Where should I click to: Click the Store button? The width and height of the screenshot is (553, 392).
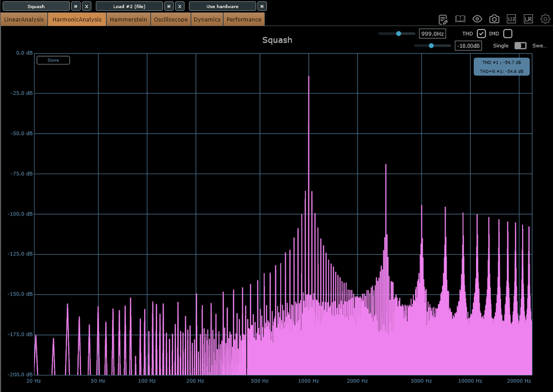pyautogui.click(x=53, y=60)
